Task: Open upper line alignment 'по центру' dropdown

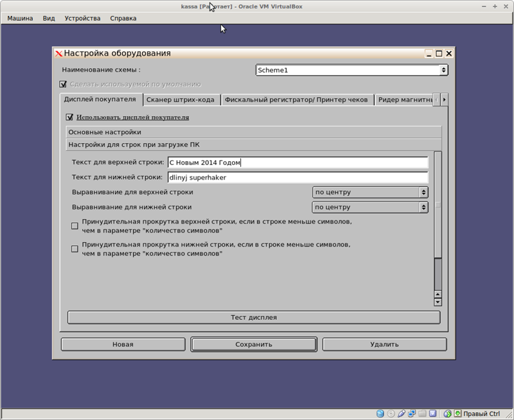Action: (x=370, y=192)
